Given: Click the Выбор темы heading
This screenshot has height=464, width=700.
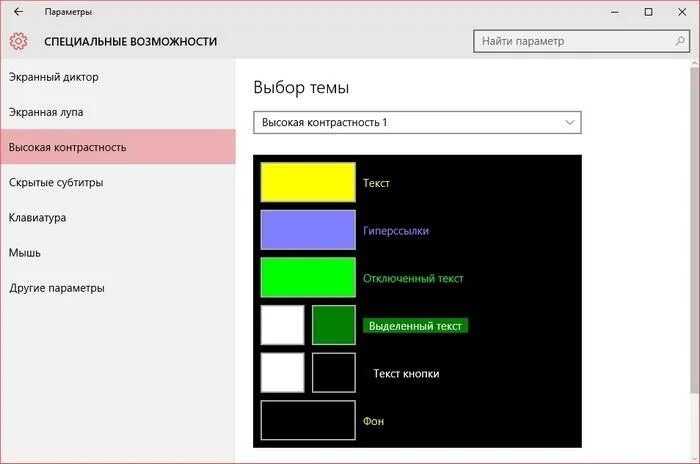Looking at the screenshot, I should pos(301,88).
